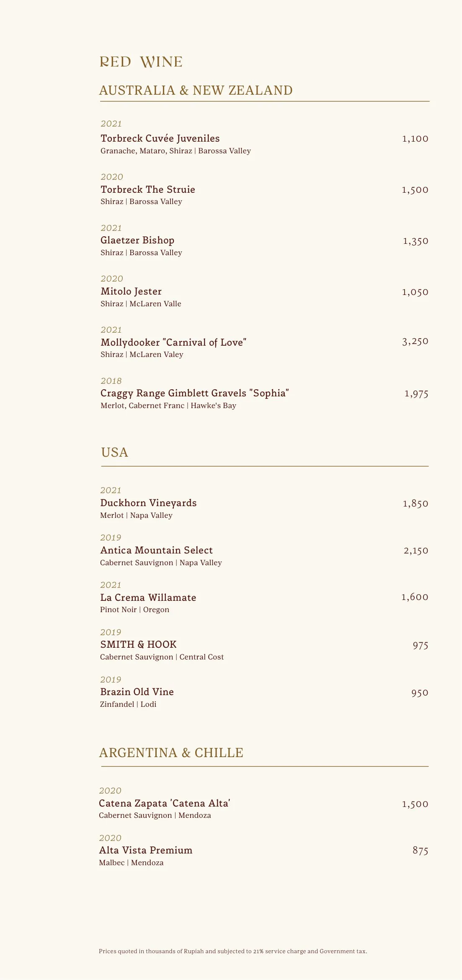
Task: Click the USA section heading
Action: pos(115,453)
